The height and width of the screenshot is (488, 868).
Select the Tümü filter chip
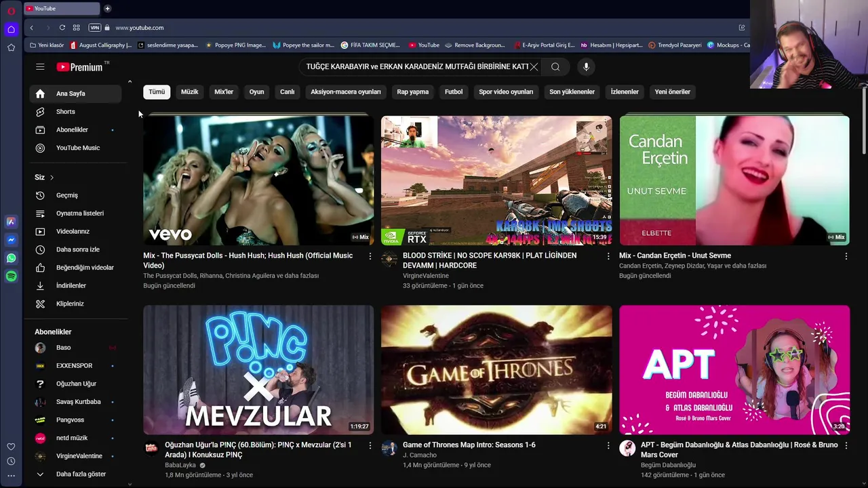point(157,91)
